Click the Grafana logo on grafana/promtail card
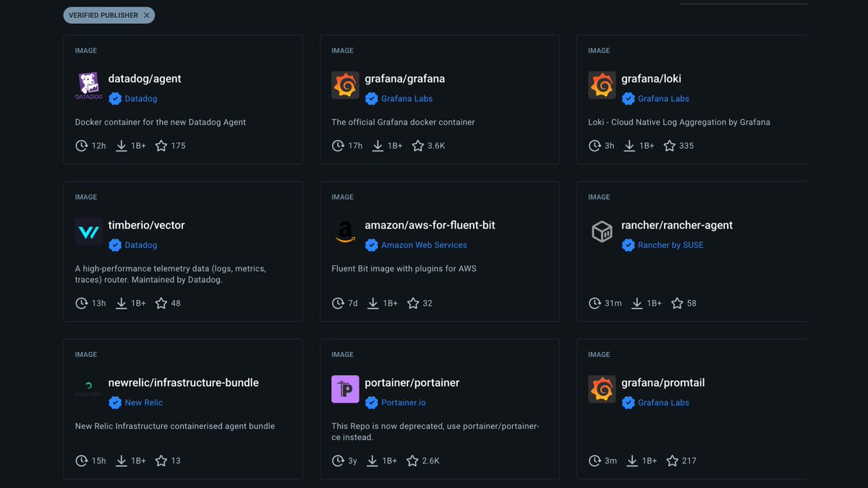This screenshot has height=488, width=868. click(x=602, y=390)
